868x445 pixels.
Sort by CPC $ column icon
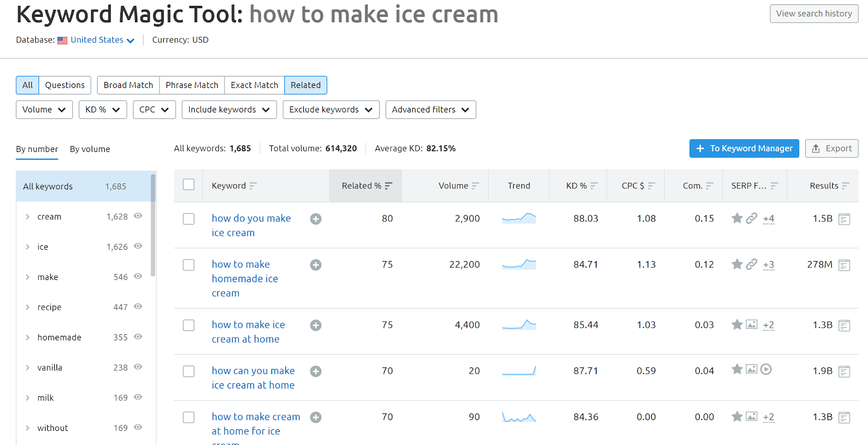(x=652, y=186)
